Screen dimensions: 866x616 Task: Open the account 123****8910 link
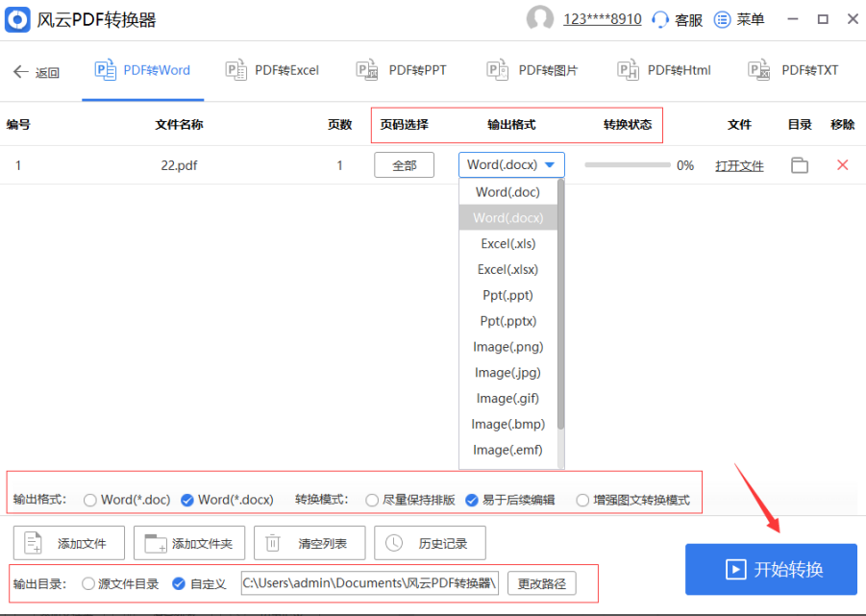pyautogui.click(x=602, y=19)
